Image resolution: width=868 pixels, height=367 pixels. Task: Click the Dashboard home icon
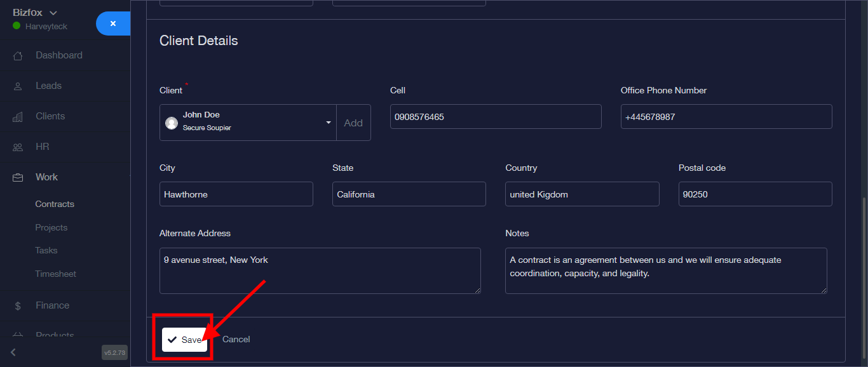pos(18,56)
